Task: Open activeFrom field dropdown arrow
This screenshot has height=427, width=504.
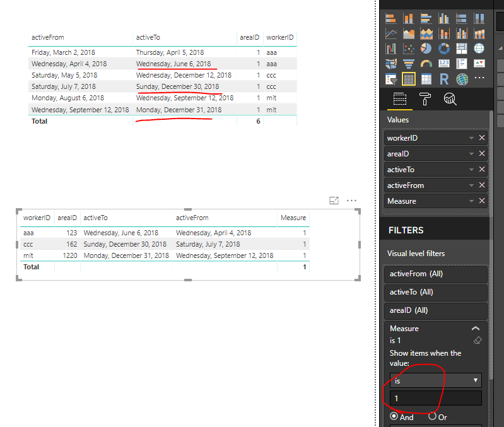Action: point(471,185)
